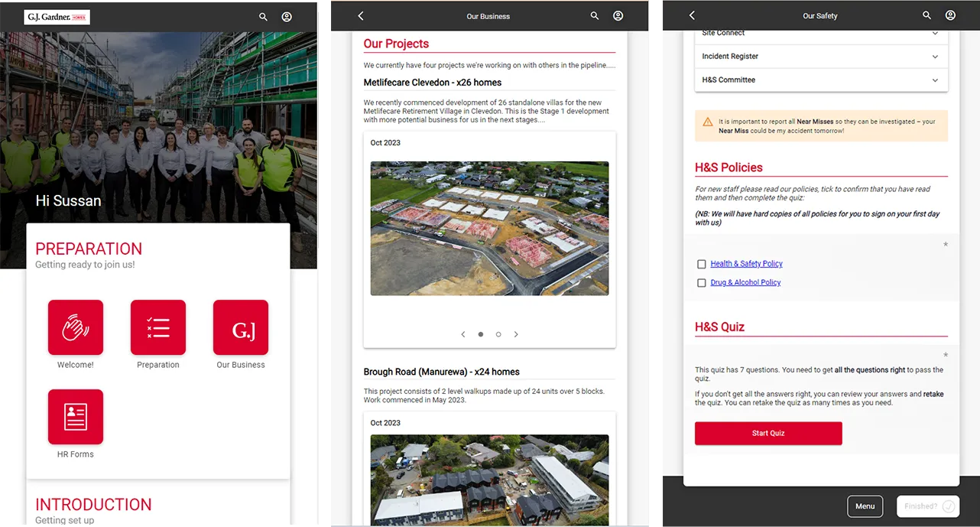The width and height of the screenshot is (980, 527).
Task: Go back from the Our Business screen
Action: (x=361, y=16)
